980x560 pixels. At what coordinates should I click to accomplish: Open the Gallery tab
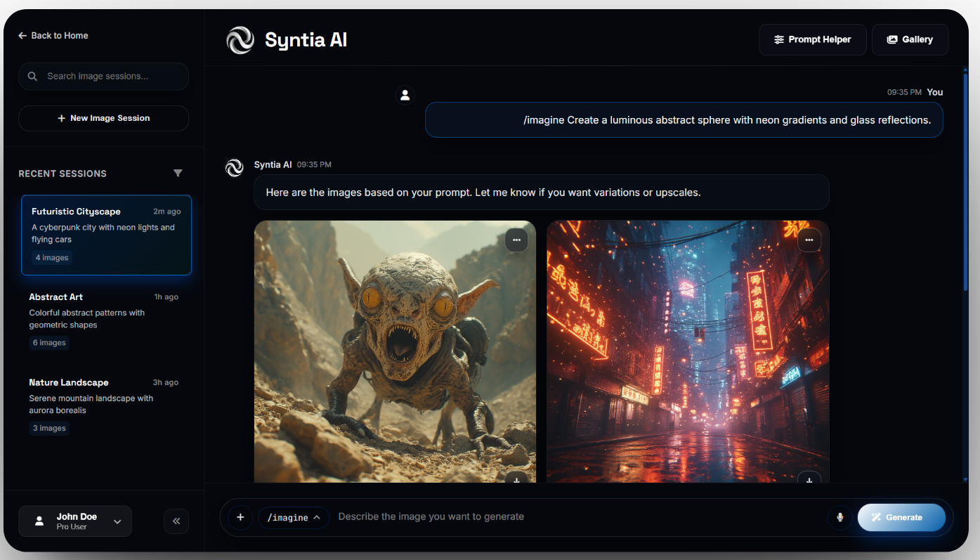tap(910, 39)
